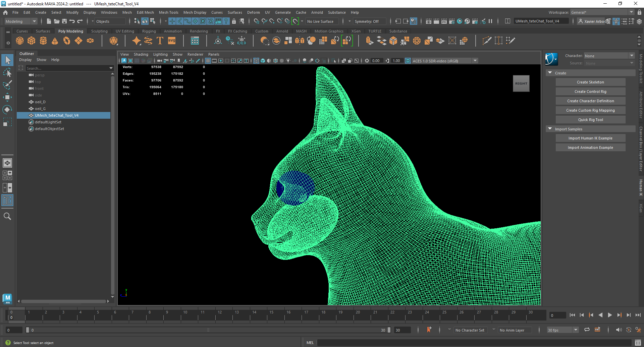
Task: Click the MEL command input field
Action: coord(474,343)
